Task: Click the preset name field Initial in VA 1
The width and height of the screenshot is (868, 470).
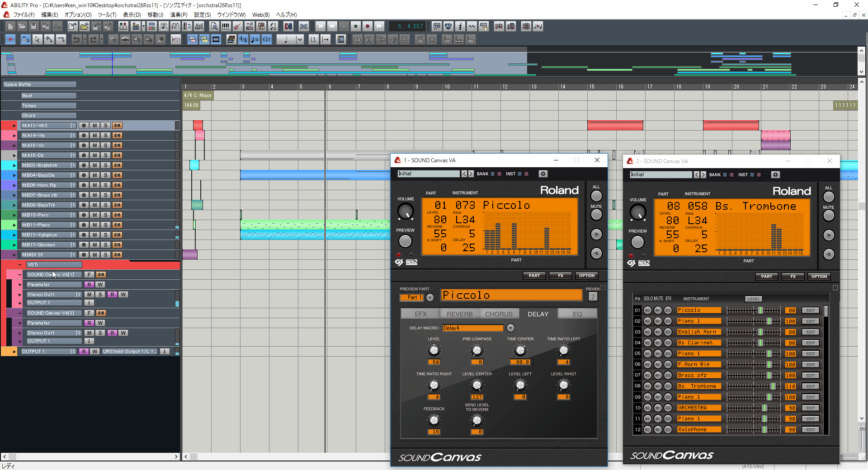Action: coord(429,174)
